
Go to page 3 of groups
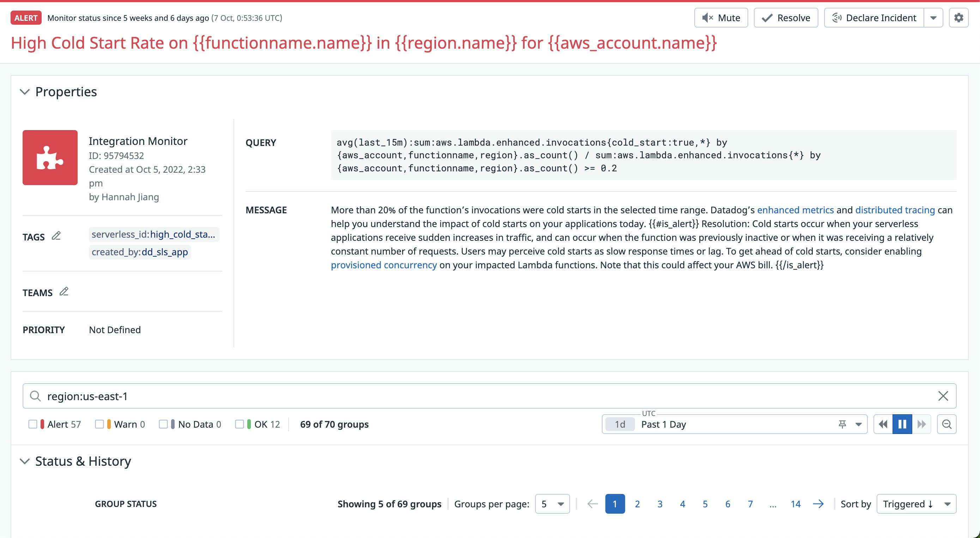coord(660,504)
